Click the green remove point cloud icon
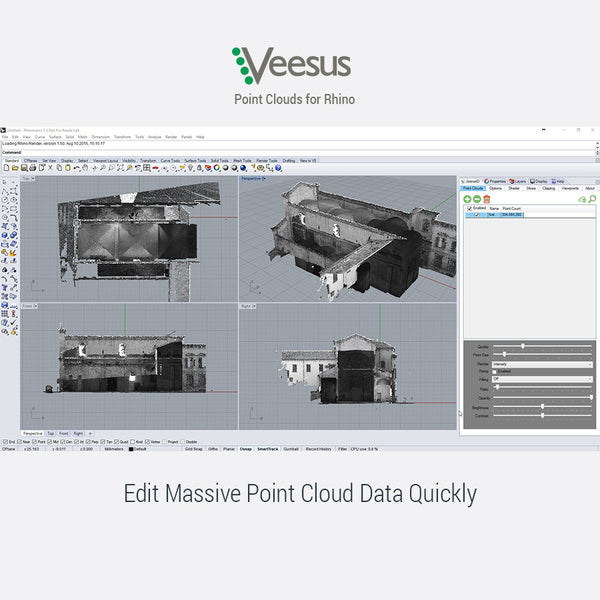 [476, 200]
